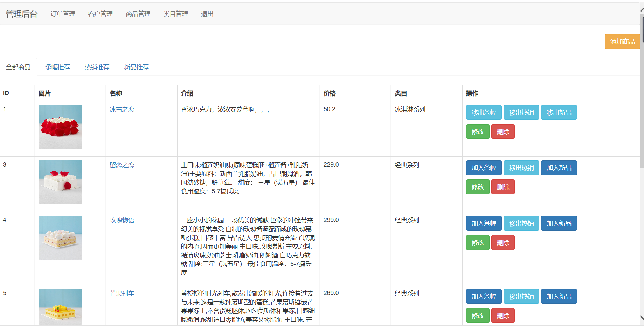Toggle 移出新品 for 冰雪之恋
The image size is (644, 327).
[559, 113]
